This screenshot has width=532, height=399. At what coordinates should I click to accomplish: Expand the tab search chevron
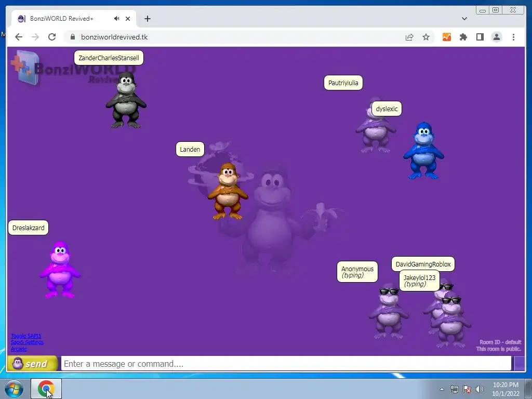pos(464,19)
